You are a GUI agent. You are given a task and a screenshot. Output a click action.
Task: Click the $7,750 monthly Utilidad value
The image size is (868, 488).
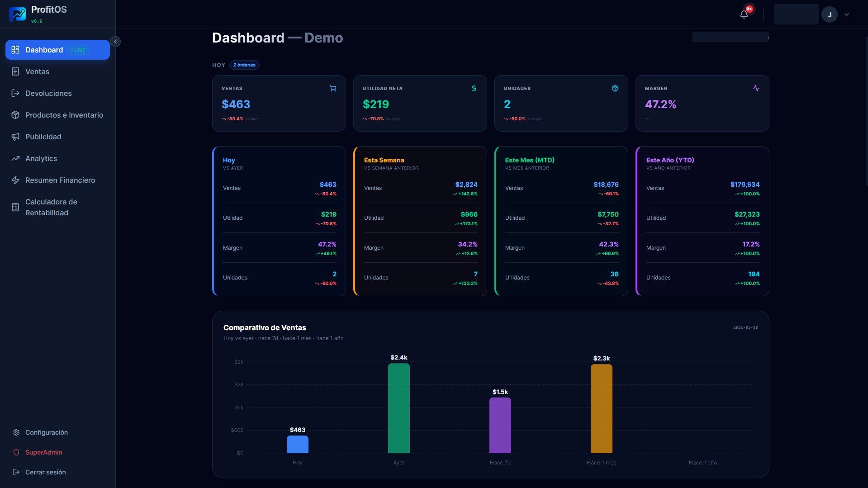click(608, 214)
